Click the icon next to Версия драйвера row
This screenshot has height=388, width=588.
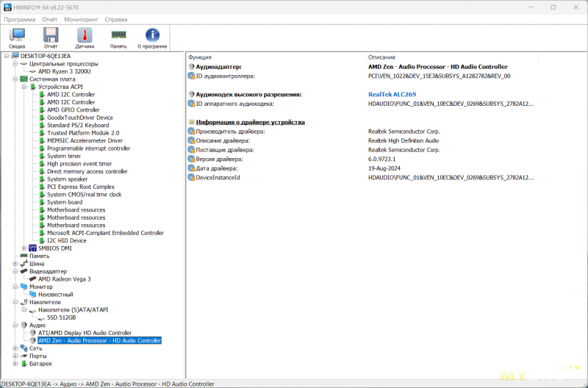pos(191,159)
